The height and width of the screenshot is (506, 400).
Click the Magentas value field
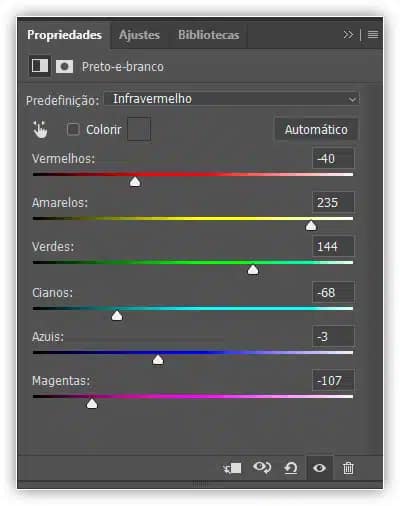[333, 380]
